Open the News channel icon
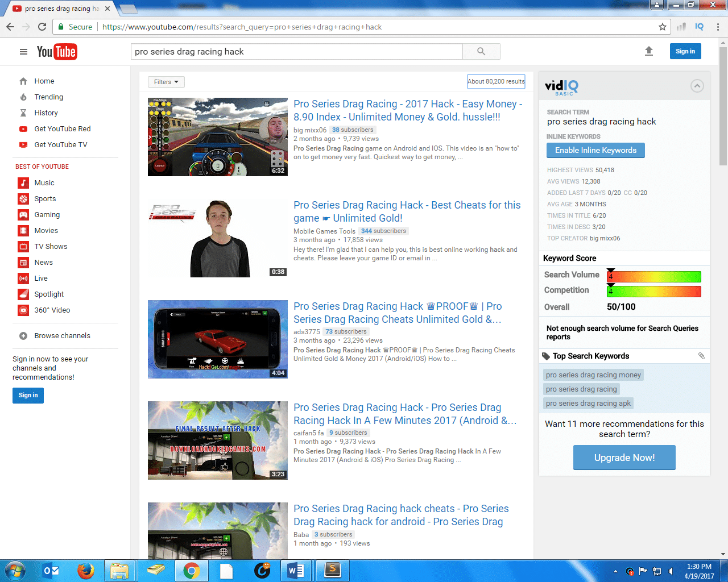728x582 pixels. pyautogui.click(x=23, y=263)
